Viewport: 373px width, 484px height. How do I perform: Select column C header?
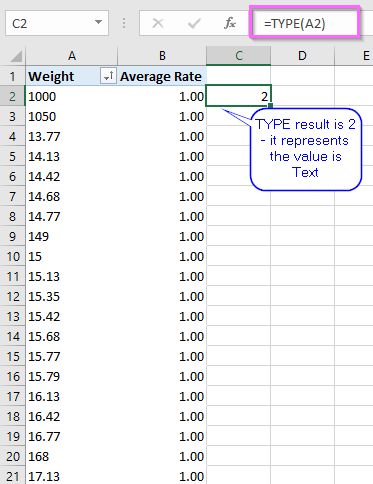click(x=238, y=56)
